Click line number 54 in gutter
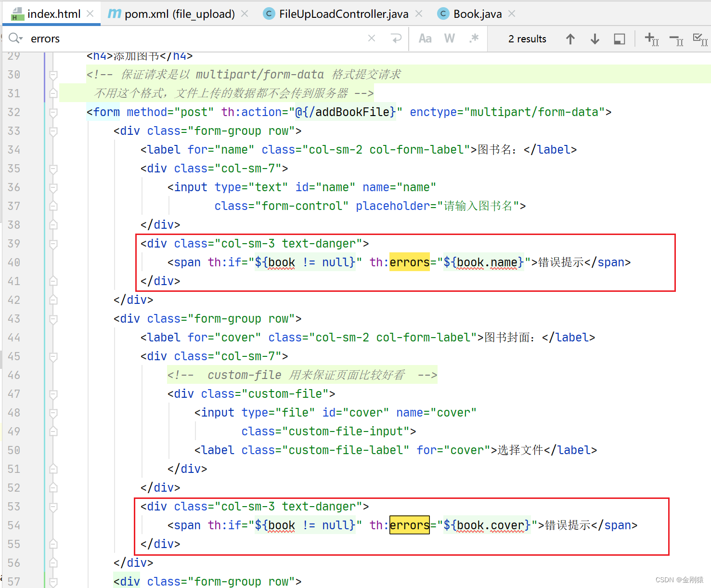Viewport: 711px width, 588px height. click(x=14, y=525)
